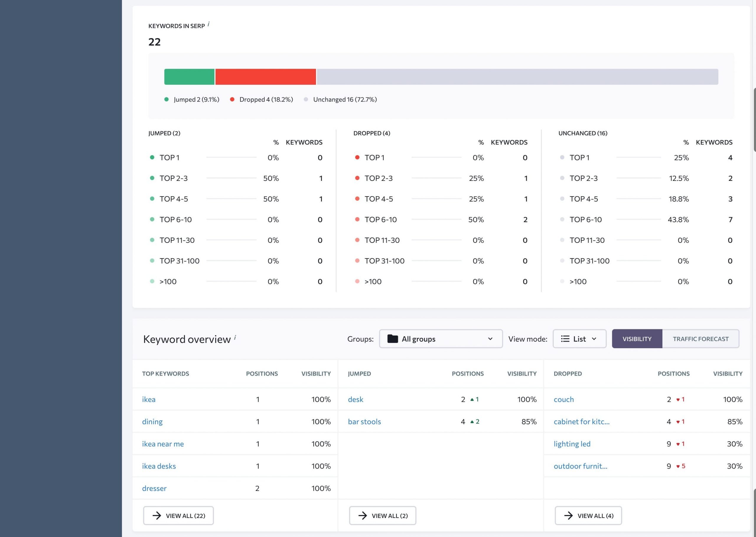
Task: Click TOP 1 row under Unchanged (16)
Action: pos(646,158)
